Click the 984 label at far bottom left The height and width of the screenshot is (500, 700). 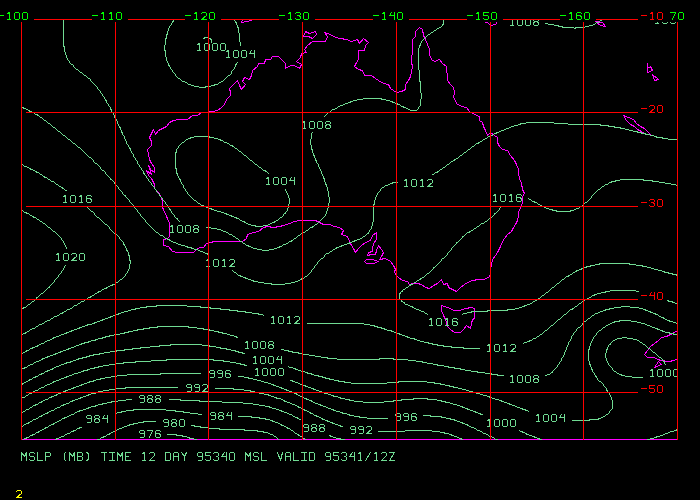point(97,419)
